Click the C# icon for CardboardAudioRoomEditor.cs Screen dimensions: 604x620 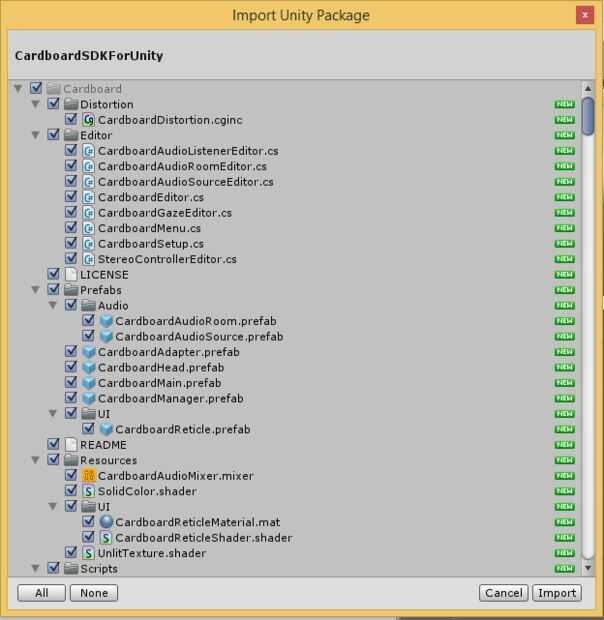coord(89,166)
